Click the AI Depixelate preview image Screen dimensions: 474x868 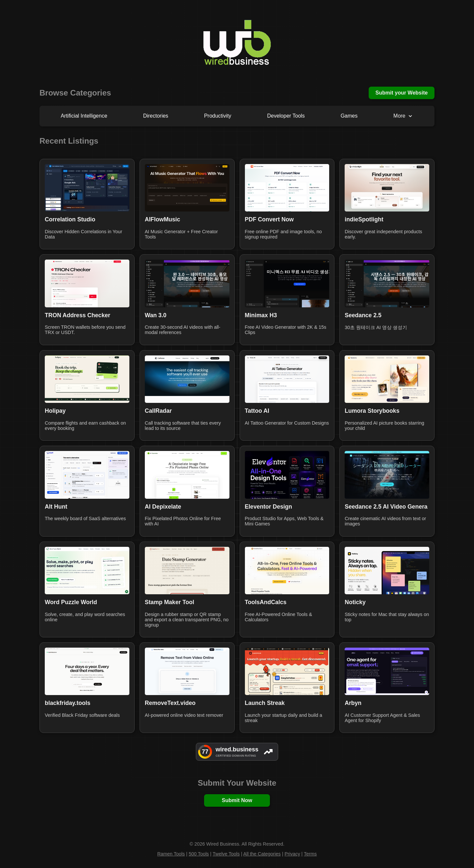(x=187, y=475)
